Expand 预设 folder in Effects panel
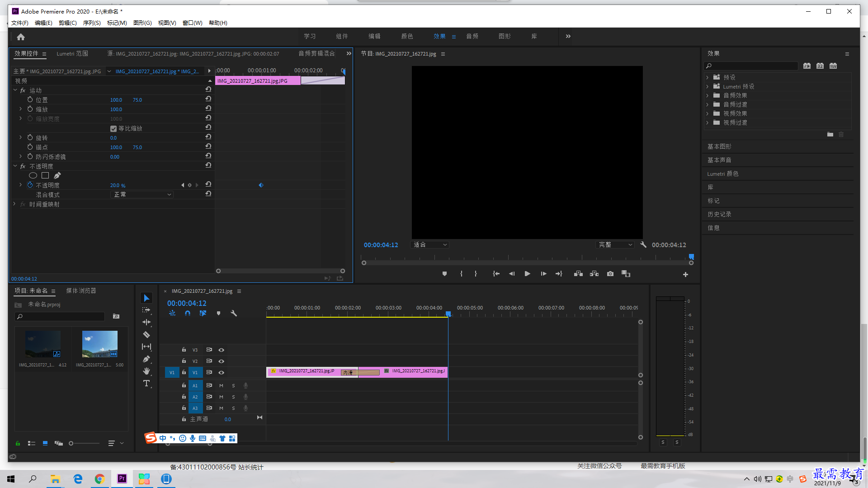 708,77
